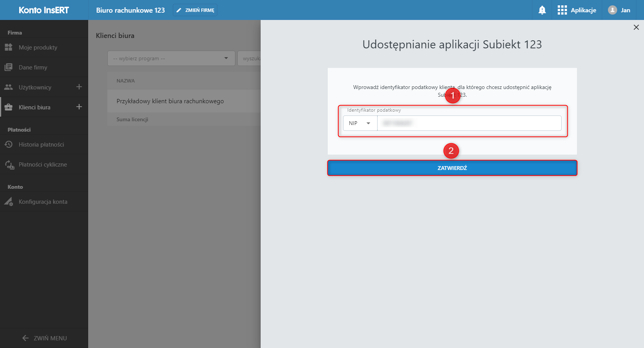
Task: Click the Konto InsERT logo
Action: click(x=44, y=10)
